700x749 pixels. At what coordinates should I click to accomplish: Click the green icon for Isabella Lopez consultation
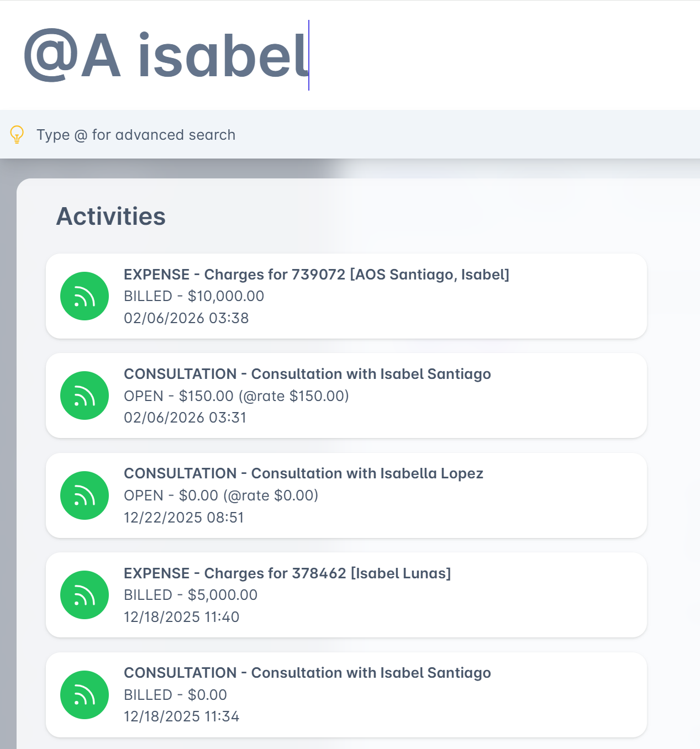[x=85, y=495]
